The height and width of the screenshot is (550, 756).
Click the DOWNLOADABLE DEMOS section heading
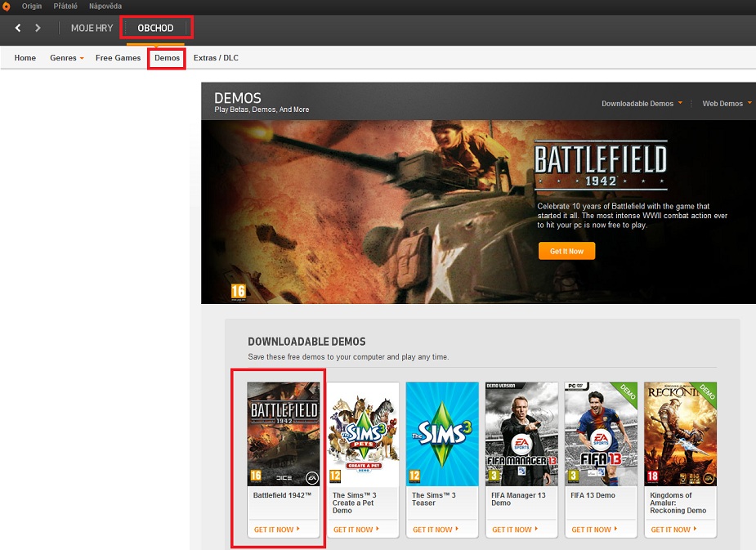tap(306, 342)
